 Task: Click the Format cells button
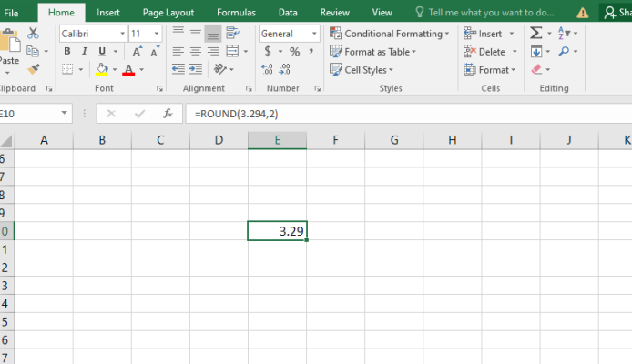tap(489, 70)
